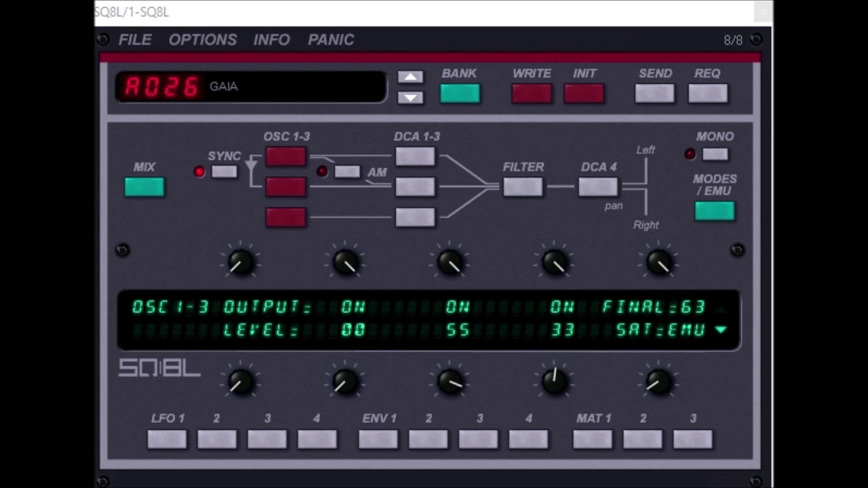The width and height of the screenshot is (868, 488).
Task: Click the WRITE button
Action: [532, 93]
